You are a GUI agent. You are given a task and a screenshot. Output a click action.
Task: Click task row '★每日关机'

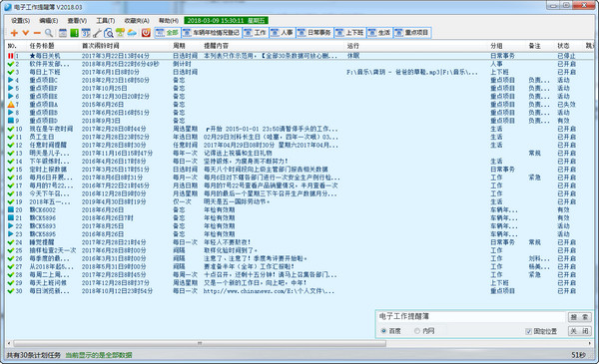point(299,56)
